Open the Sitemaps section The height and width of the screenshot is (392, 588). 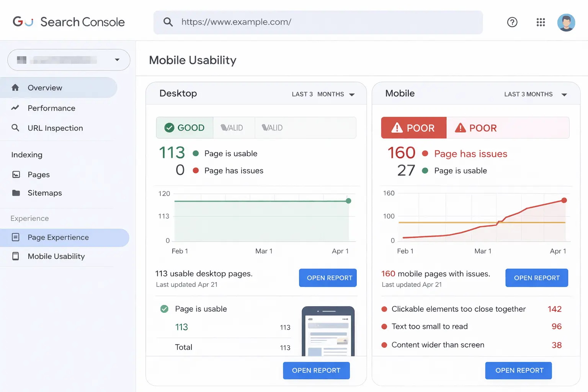point(45,193)
